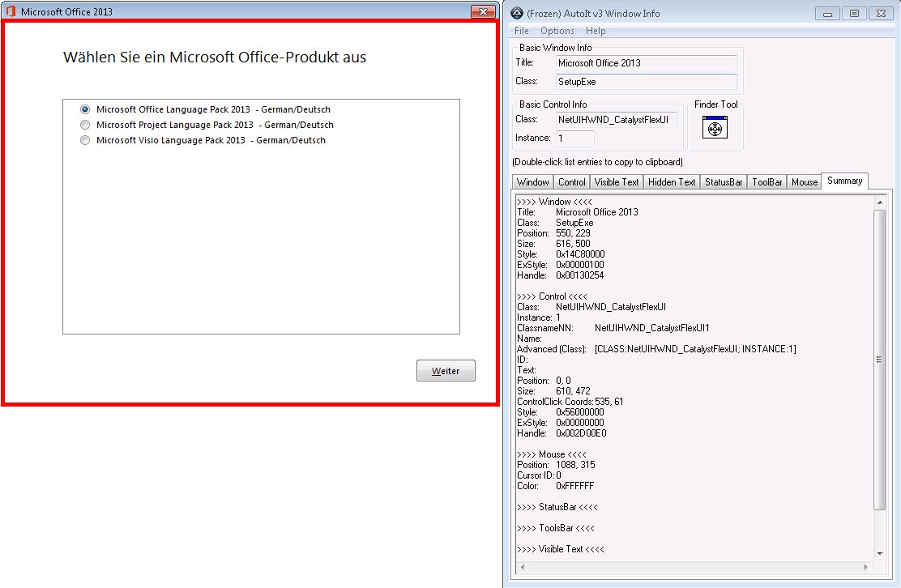The width and height of the screenshot is (901, 588).
Task: Open the Hidden Text tab
Action: pyautogui.click(x=672, y=182)
